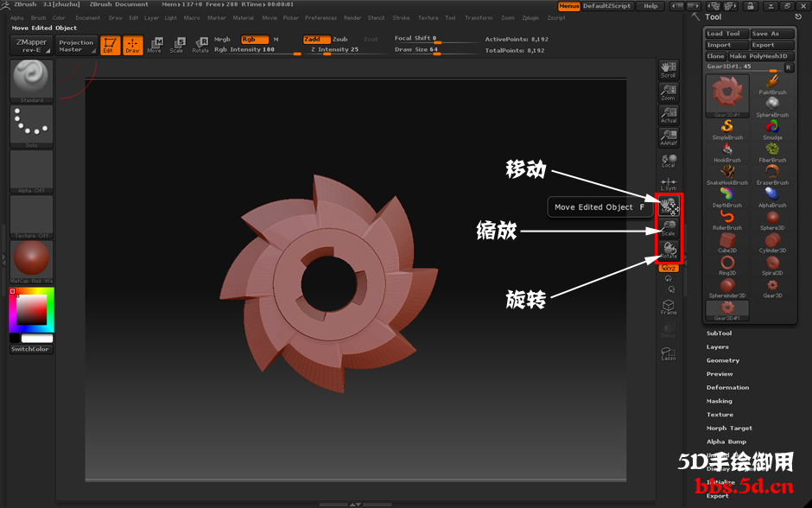The width and height of the screenshot is (812, 508).
Task: Toggle Edit mode in top shelf
Action: coord(111,45)
